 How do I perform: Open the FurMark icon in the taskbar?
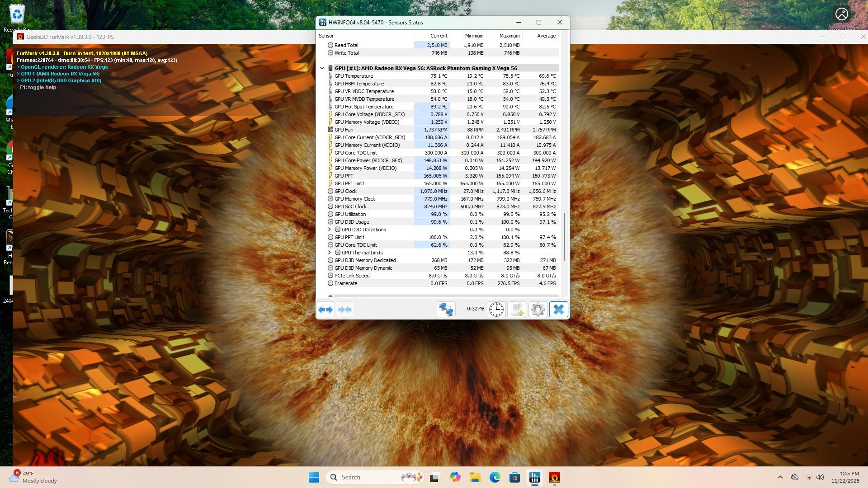(x=554, y=477)
